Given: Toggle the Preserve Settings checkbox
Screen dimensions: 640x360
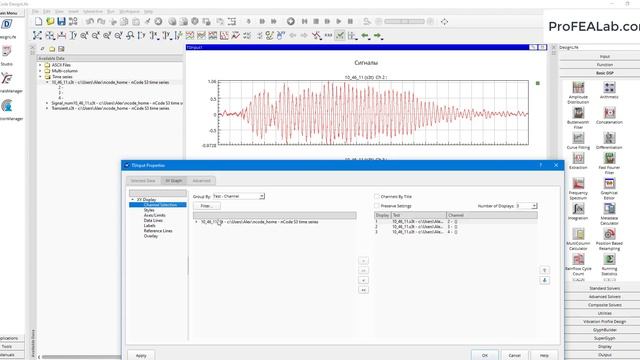Looking at the screenshot, I should click(377, 206).
